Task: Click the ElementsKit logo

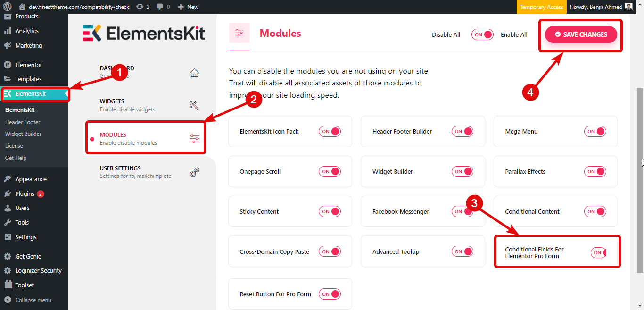Action: pos(144,33)
